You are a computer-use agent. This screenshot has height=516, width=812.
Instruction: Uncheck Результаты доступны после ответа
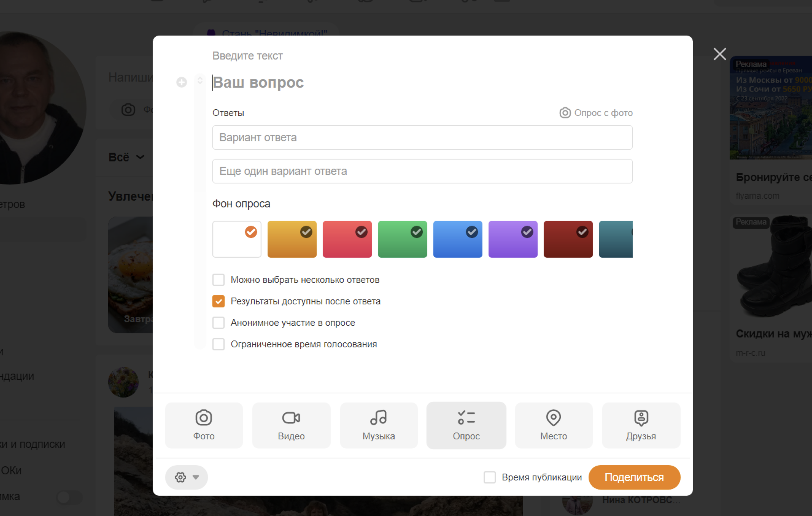[x=218, y=301]
